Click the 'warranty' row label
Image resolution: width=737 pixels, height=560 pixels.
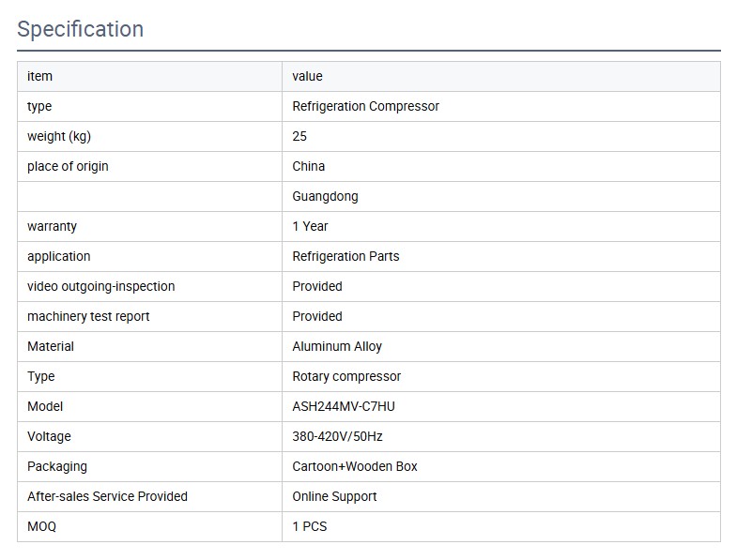coord(52,226)
